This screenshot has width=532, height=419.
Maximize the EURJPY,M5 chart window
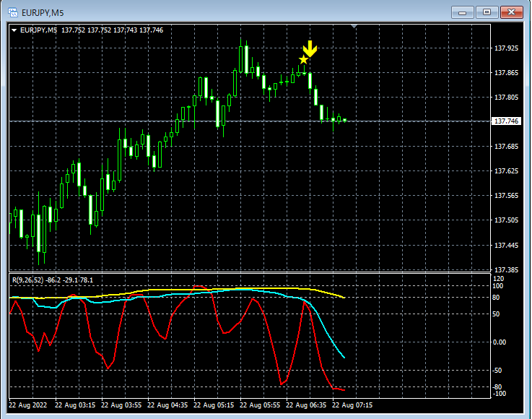point(487,12)
